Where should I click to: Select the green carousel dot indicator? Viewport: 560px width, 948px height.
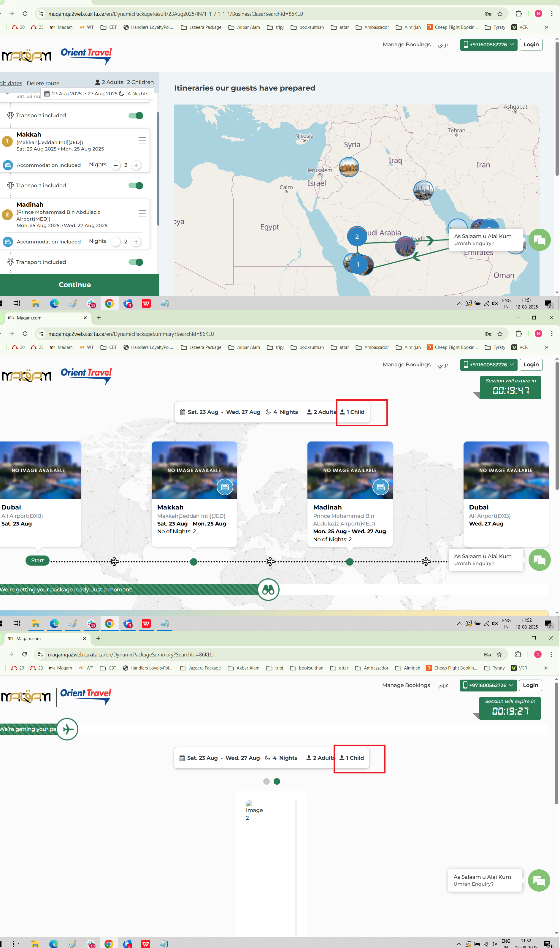(x=277, y=781)
